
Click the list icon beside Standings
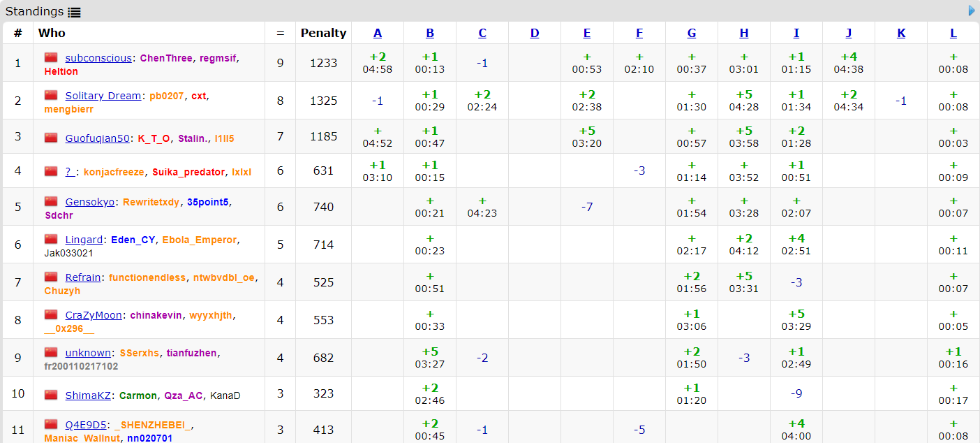click(x=74, y=12)
